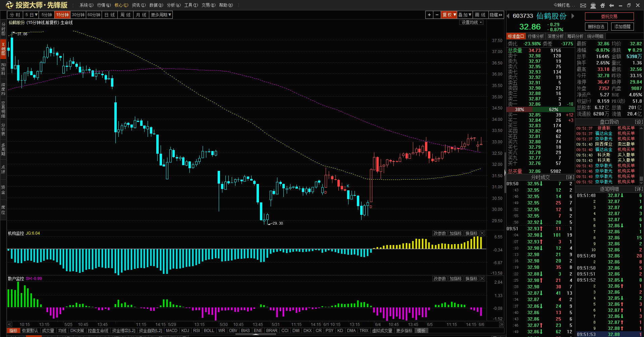
Task: Switch to the 筹码分析 tab
Action: pyautogui.click(x=575, y=36)
